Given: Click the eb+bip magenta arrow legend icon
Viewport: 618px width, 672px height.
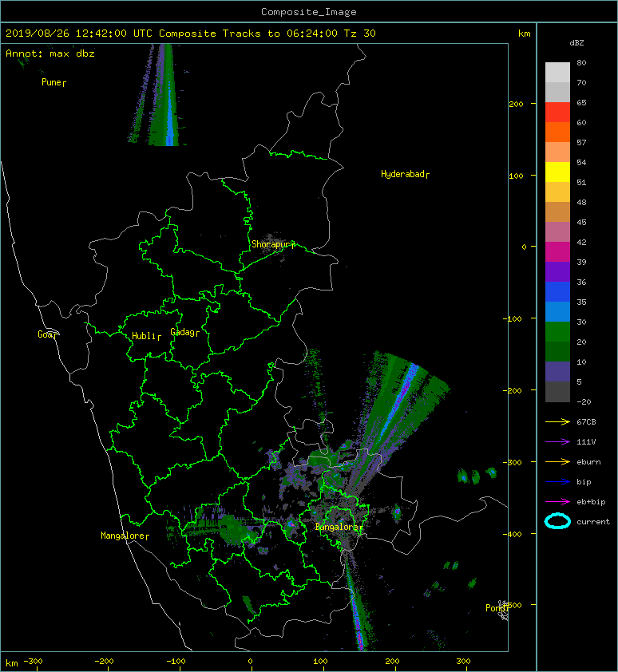Looking at the screenshot, I should click(557, 501).
